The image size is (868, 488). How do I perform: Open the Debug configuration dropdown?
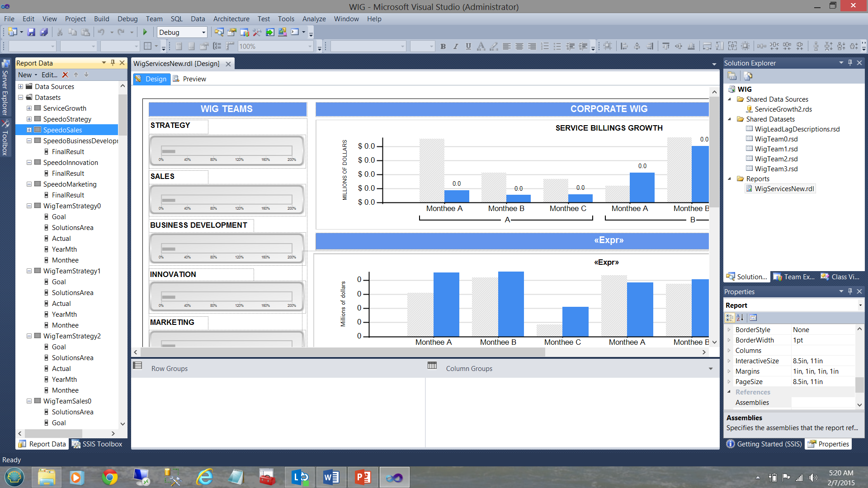pos(203,32)
